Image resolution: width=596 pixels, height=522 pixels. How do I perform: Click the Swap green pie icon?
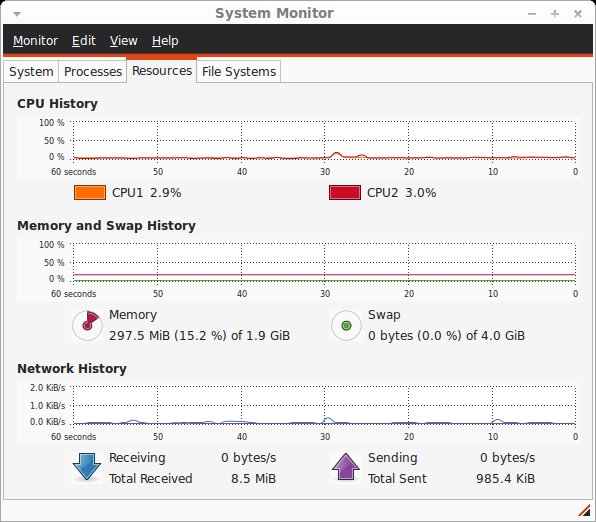point(346,325)
